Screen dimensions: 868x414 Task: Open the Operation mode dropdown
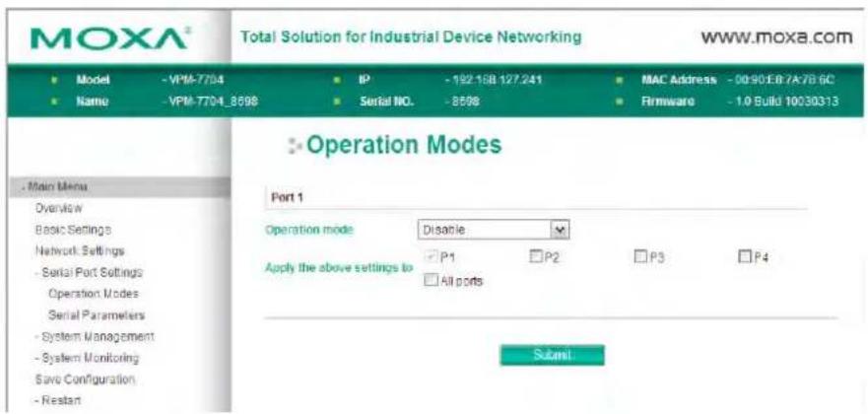pyautogui.click(x=494, y=230)
